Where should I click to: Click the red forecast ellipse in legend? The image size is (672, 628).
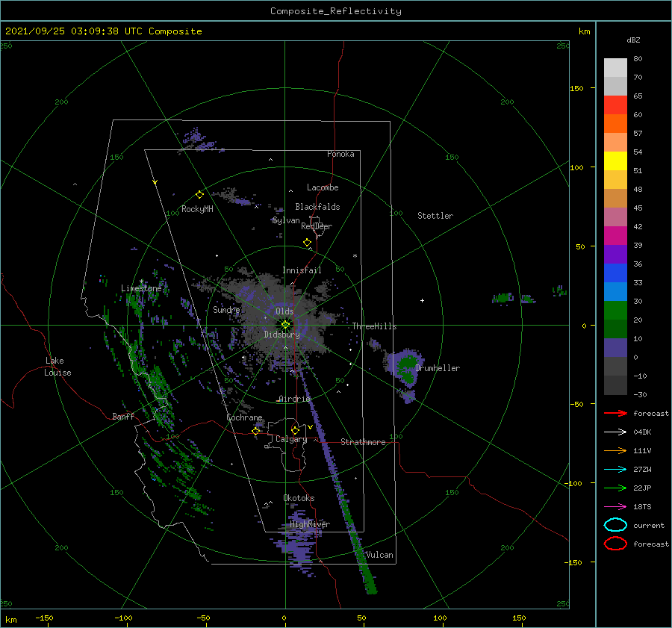point(615,544)
